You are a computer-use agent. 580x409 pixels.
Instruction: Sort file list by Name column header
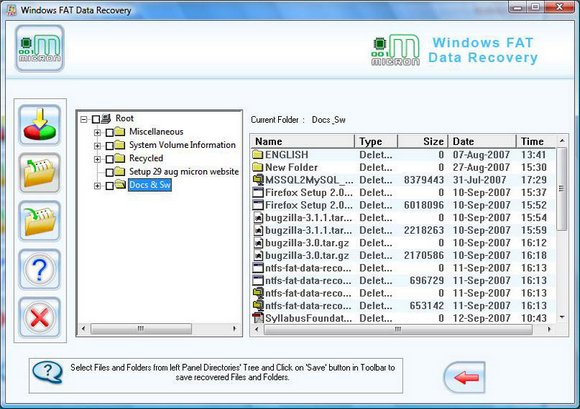(303, 141)
